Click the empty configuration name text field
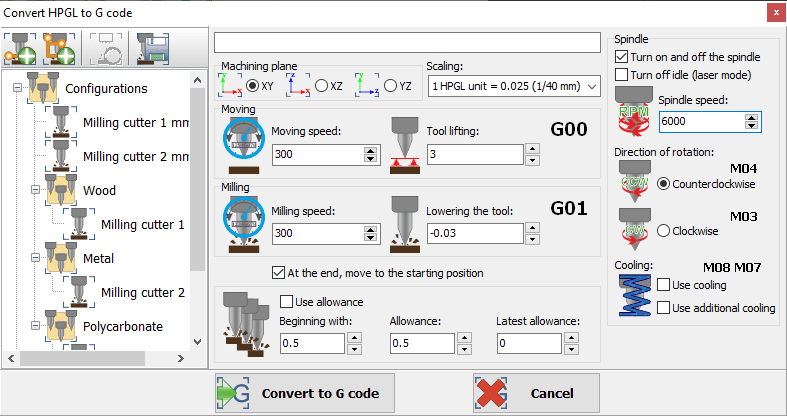The width and height of the screenshot is (787, 416). pyautogui.click(x=407, y=42)
